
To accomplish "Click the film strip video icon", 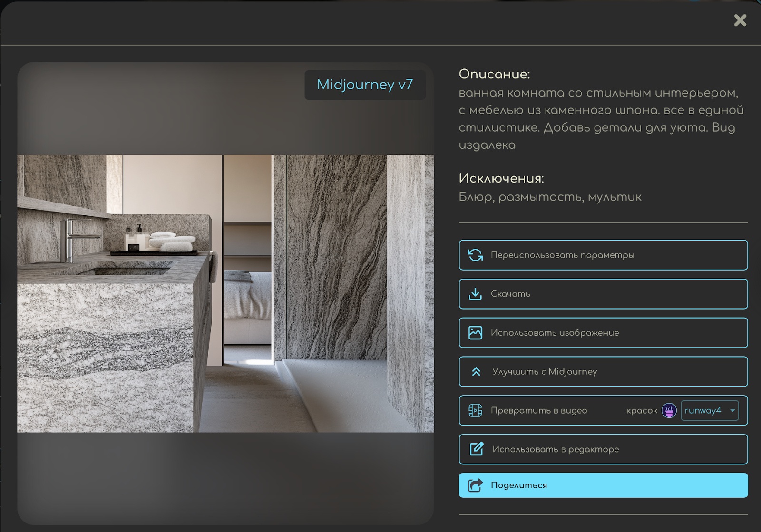I will click(x=475, y=410).
